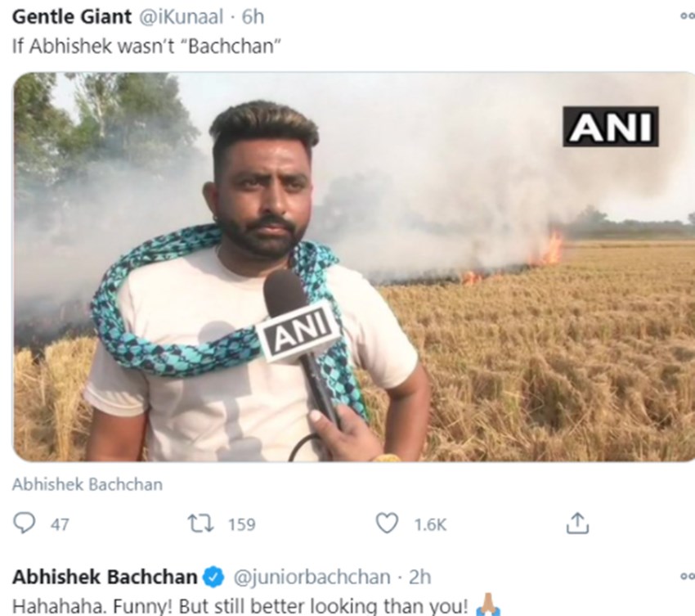695x616 pixels.
Task: Click the reply speech bubble icon
Action: click(x=25, y=524)
